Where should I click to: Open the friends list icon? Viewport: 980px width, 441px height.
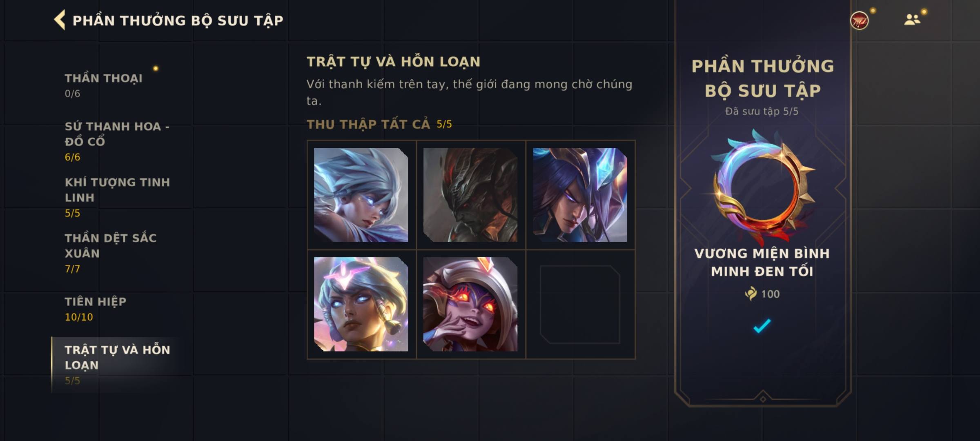912,20
